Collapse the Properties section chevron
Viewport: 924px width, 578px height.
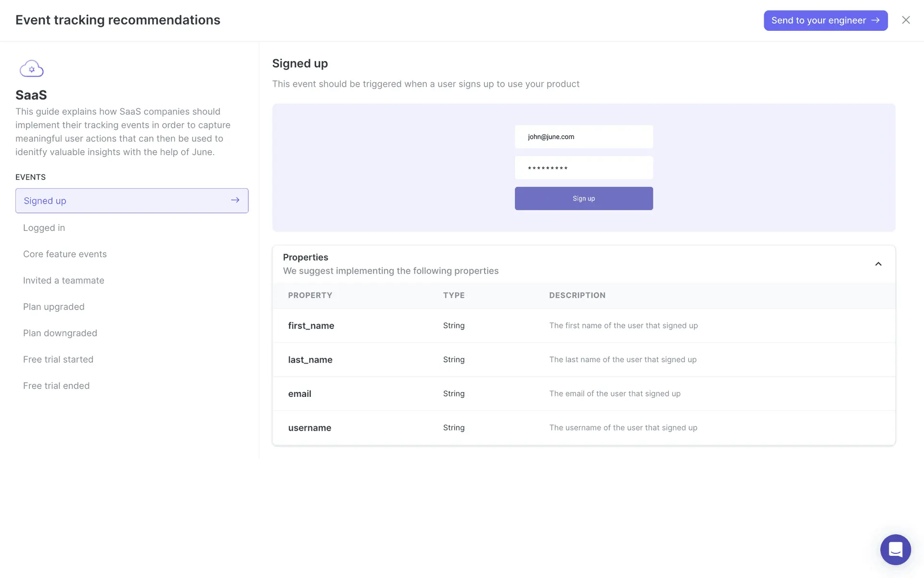[878, 264]
